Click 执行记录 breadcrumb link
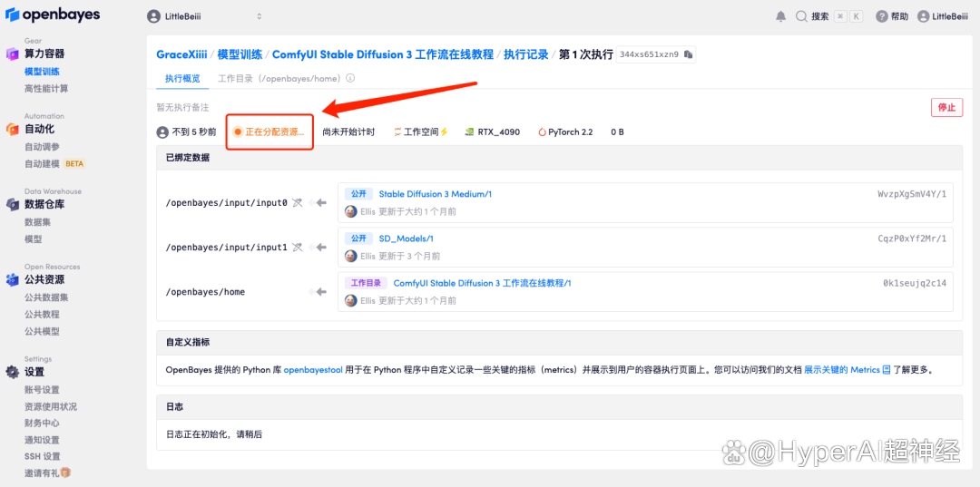This screenshot has height=487, width=980. pos(525,54)
